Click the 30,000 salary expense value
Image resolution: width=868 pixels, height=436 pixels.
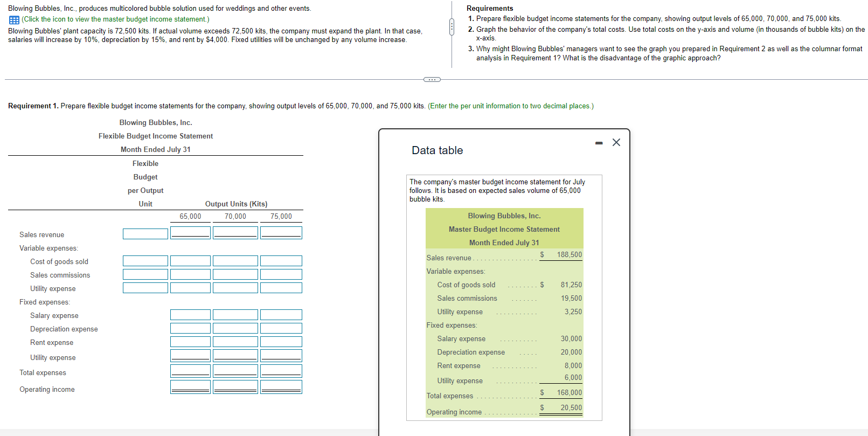(571, 339)
